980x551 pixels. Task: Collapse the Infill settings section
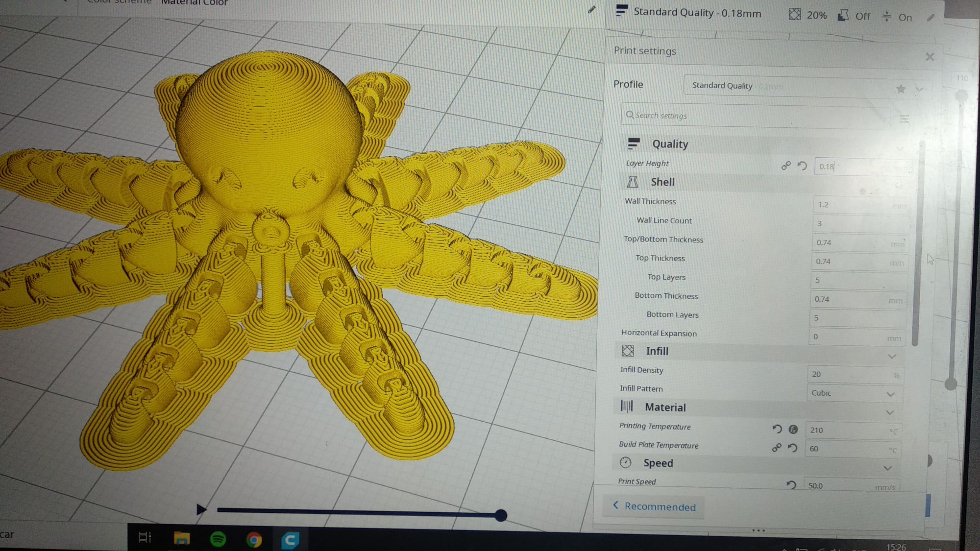(x=892, y=356)
